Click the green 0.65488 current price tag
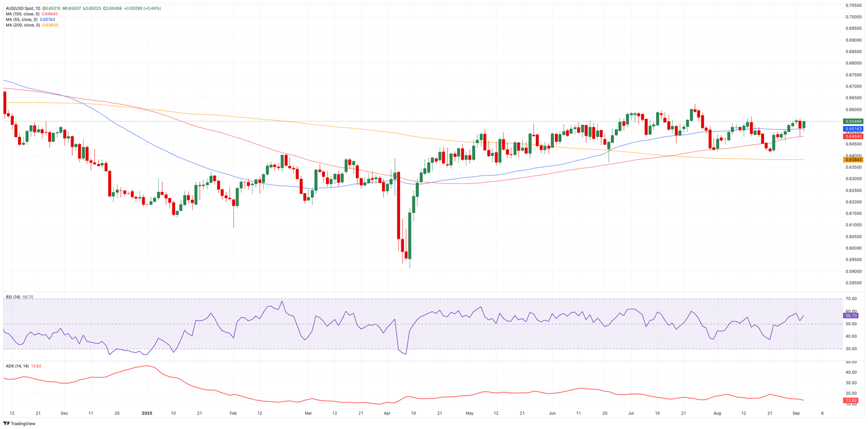868x429 pixels. [853, 121]
